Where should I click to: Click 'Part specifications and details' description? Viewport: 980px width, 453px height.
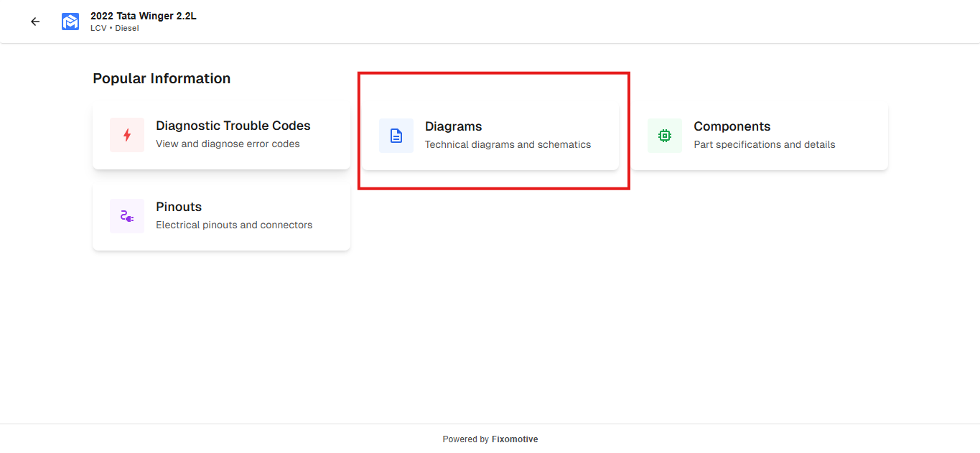[764, 144]
